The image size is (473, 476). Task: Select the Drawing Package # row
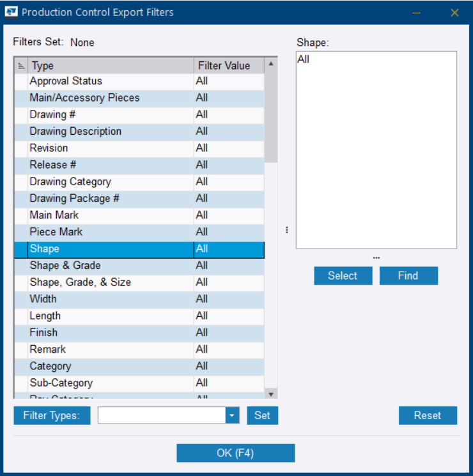click(x=139, y=199)
